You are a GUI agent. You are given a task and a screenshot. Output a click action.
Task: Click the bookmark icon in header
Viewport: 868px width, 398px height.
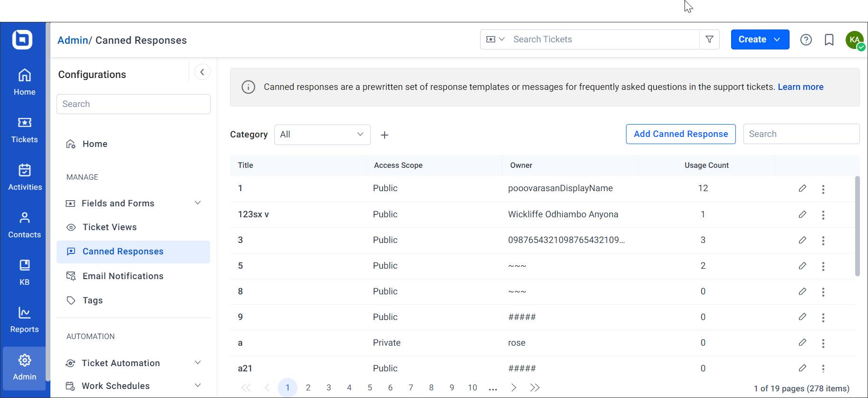click(x=829, y=39)
